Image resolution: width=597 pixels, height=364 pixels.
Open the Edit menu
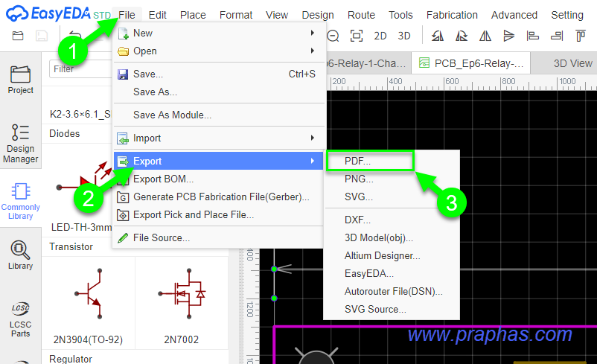point(157,15)
